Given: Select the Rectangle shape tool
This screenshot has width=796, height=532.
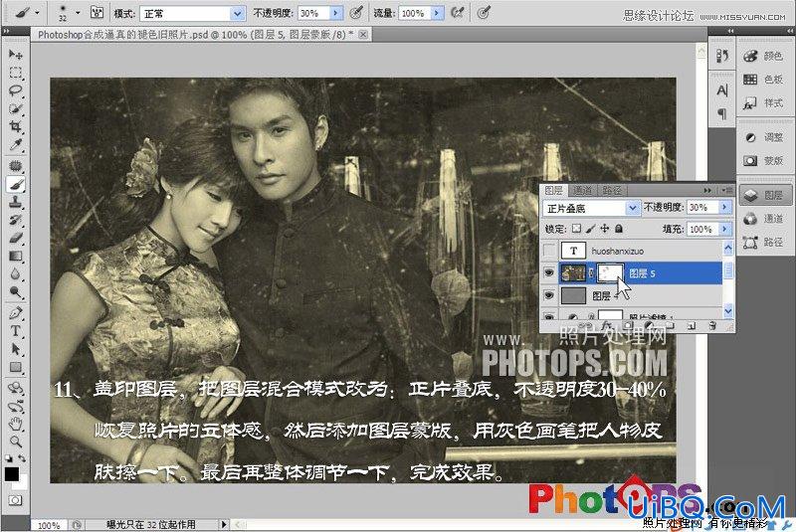Looking at the screenshot, I should (16, 367).
